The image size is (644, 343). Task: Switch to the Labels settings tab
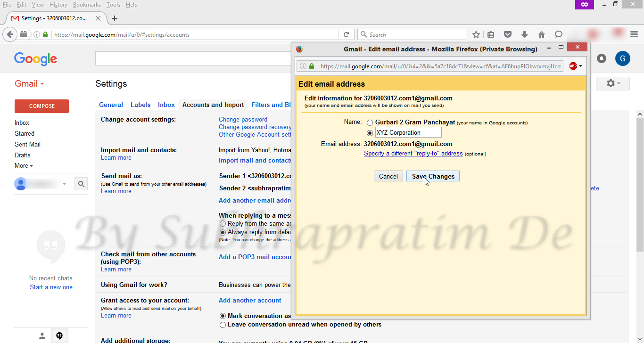coord(140,105)
